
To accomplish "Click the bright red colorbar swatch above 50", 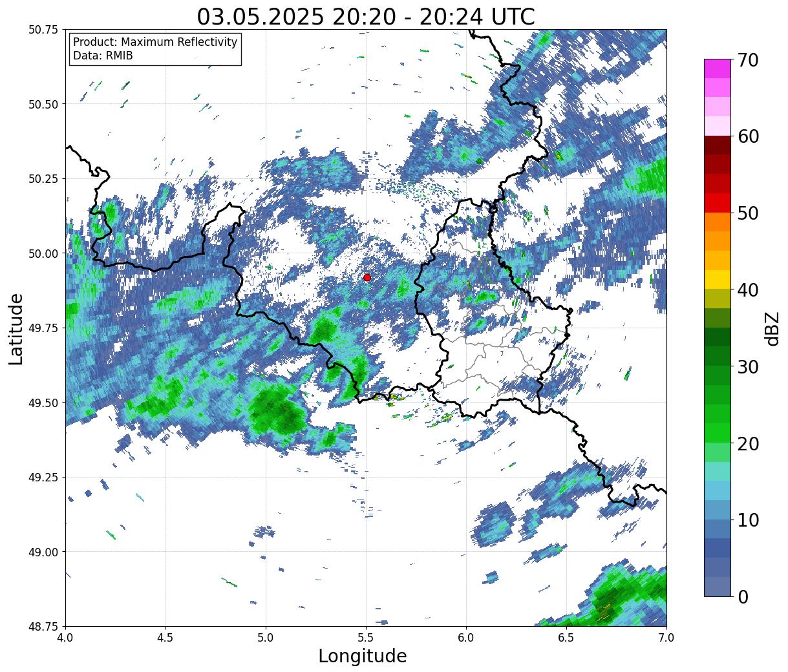I will pos(717,203).
